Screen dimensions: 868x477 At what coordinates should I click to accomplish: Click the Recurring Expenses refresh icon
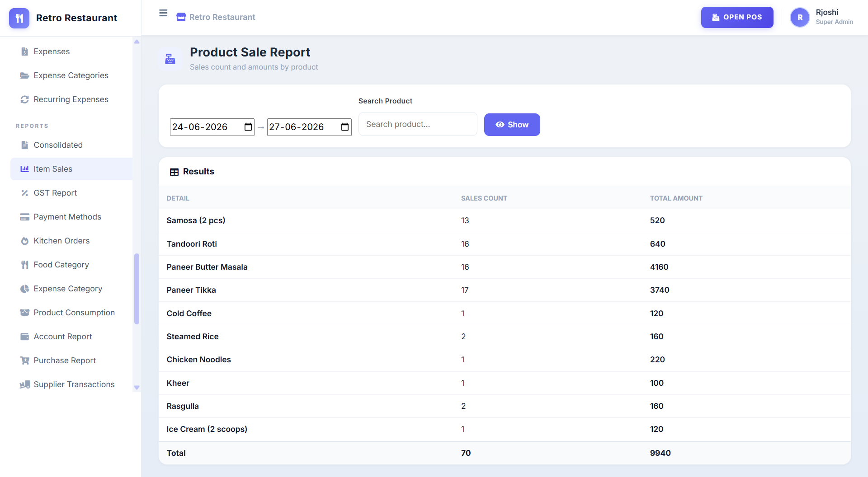tap(24, 99)
